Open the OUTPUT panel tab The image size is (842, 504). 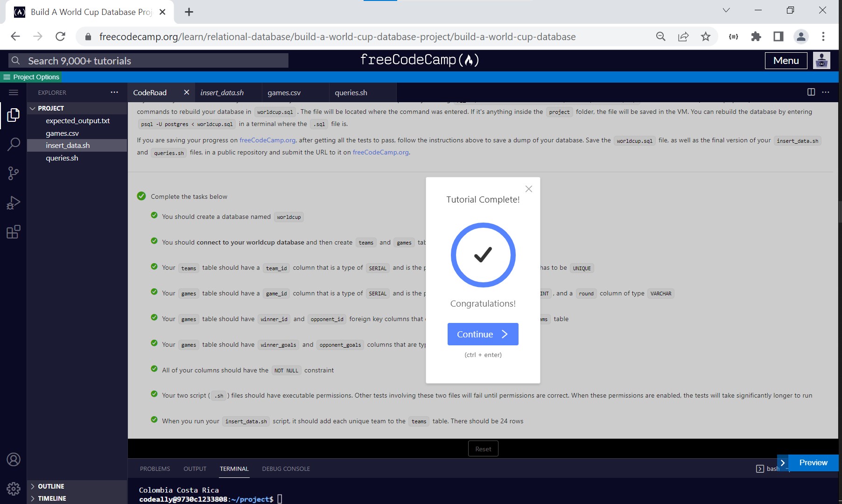click(195, 469)
